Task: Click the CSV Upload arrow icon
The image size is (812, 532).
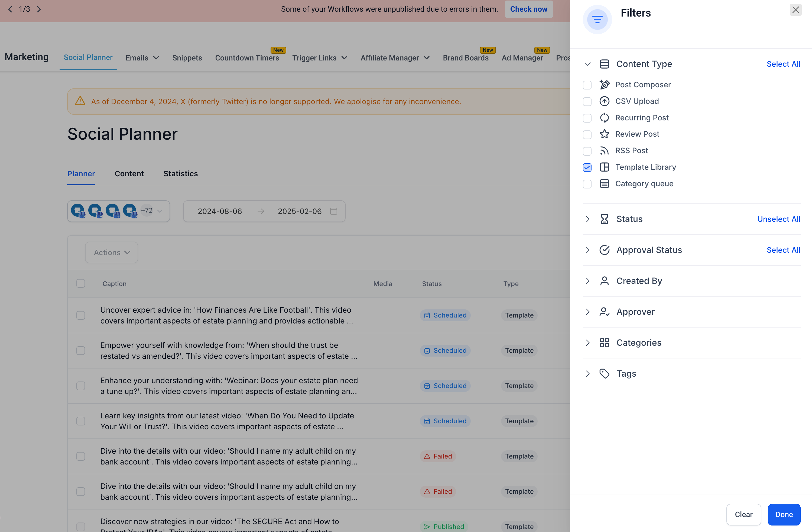Action: (604, 101)
